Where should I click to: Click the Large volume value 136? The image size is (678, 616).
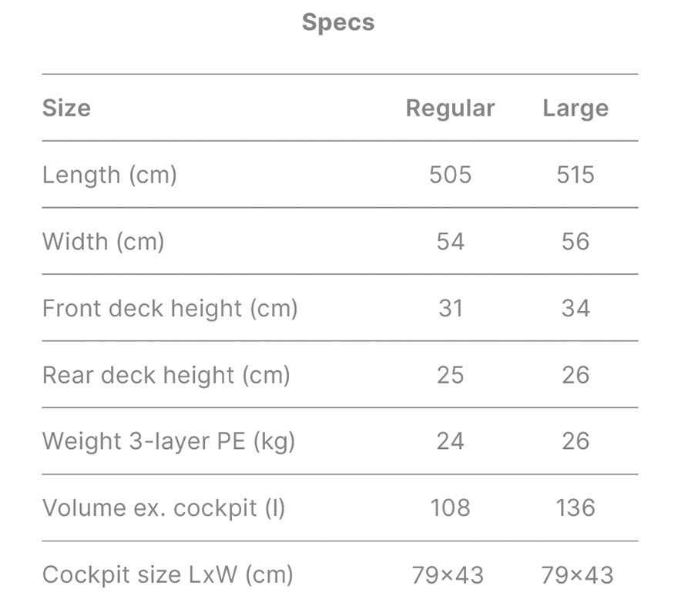click(x=576, y=508)
